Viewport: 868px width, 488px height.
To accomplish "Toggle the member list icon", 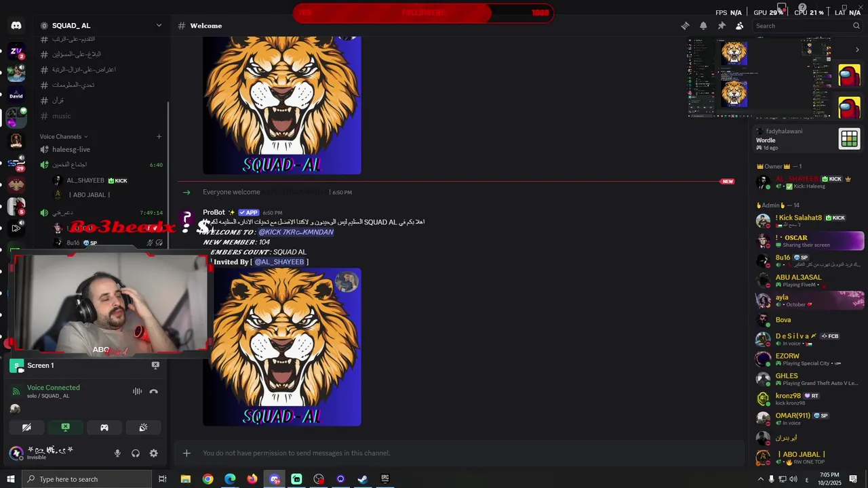I will coord(739,26).
